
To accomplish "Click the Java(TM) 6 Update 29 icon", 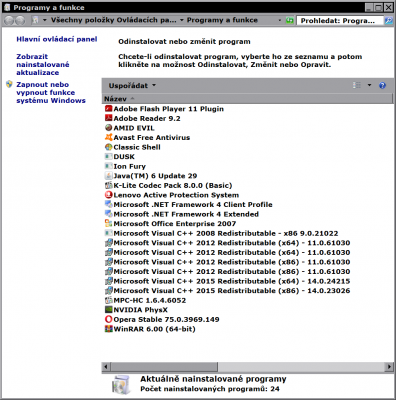I will pos(108,176).
